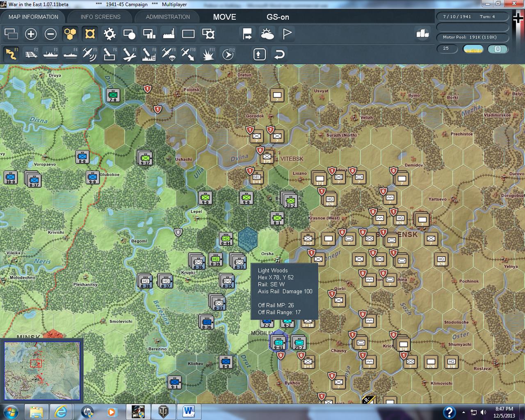Select the 0-38 HQ unit west of Krupki
The height and width of the screenshot is (420, 525).
click(x=145, y=281)
